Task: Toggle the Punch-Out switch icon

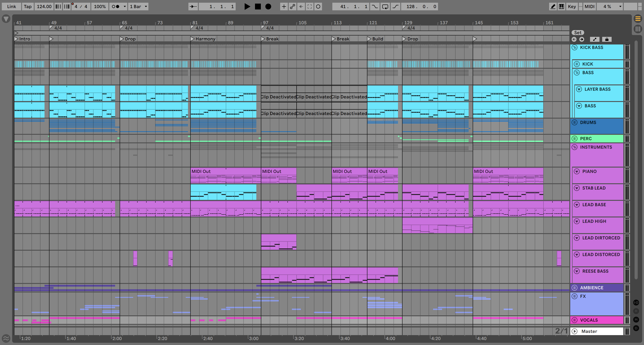Action: tap(395, 7)
